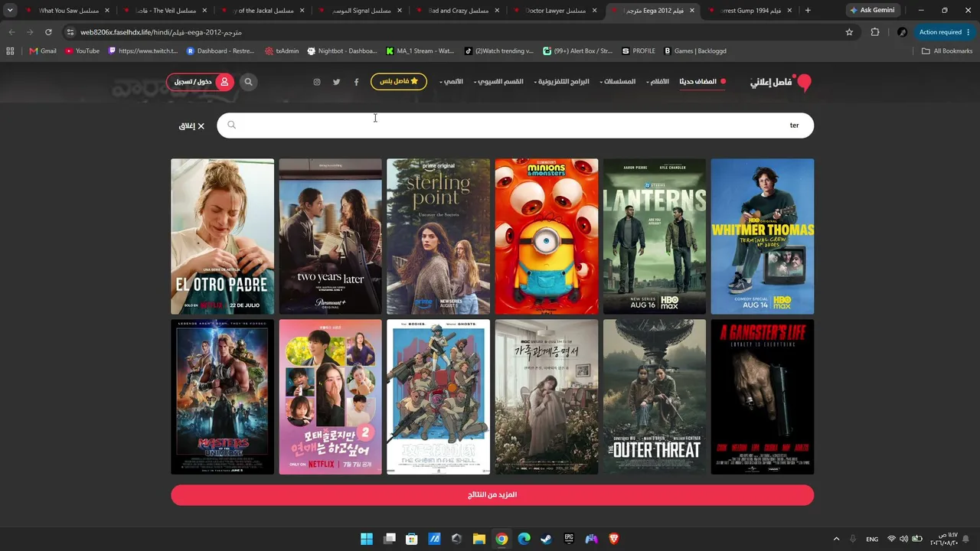Show hidden system tray icons
Image resolution: width=980 pixels, height=551 pixels.
click(x=836, y=539)
